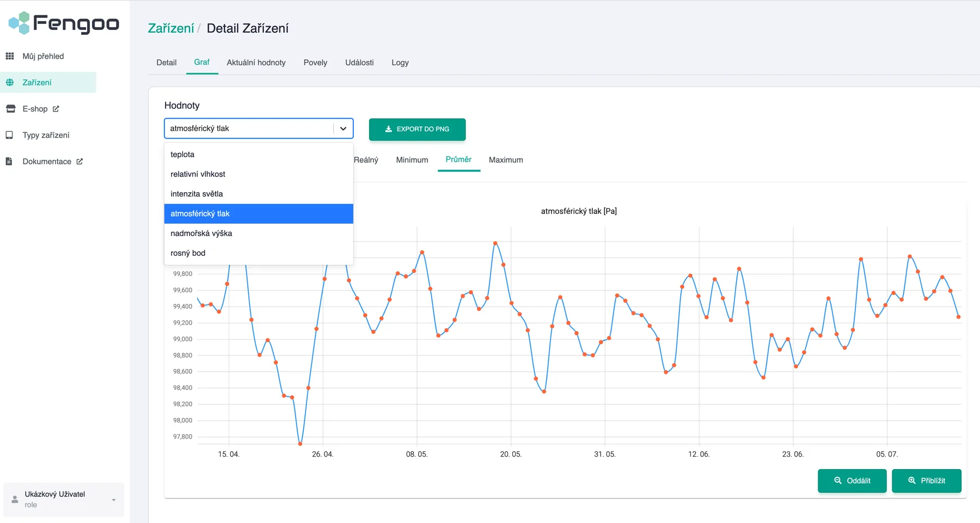
Task: Click the 99,800 y-axis label
Action: [183, 274]
